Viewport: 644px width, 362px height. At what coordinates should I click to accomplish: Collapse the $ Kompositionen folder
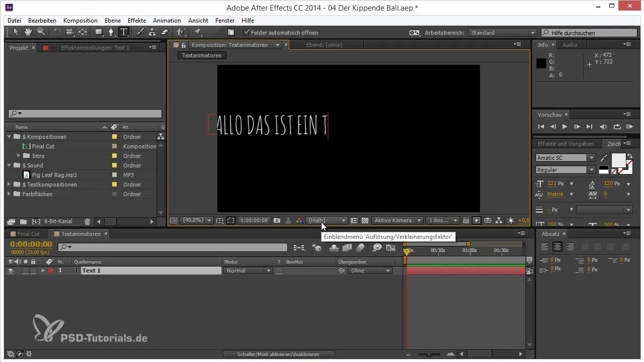tap(9, 137)
